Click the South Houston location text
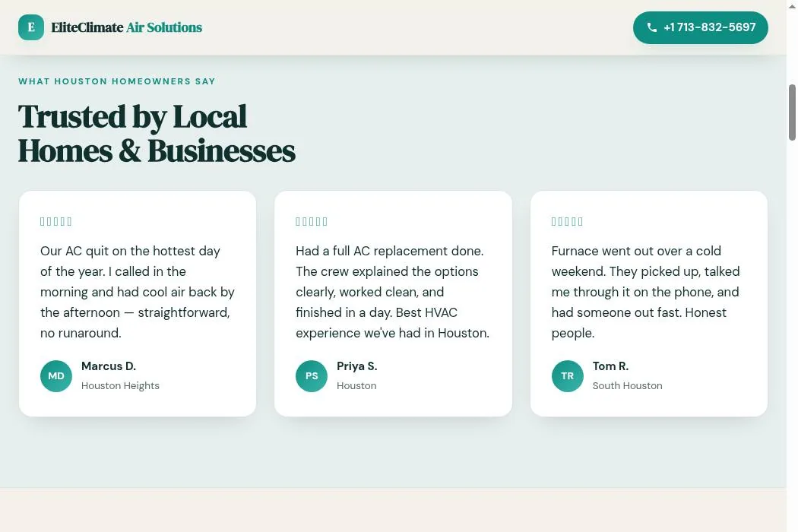 click(x=628, y=386)
